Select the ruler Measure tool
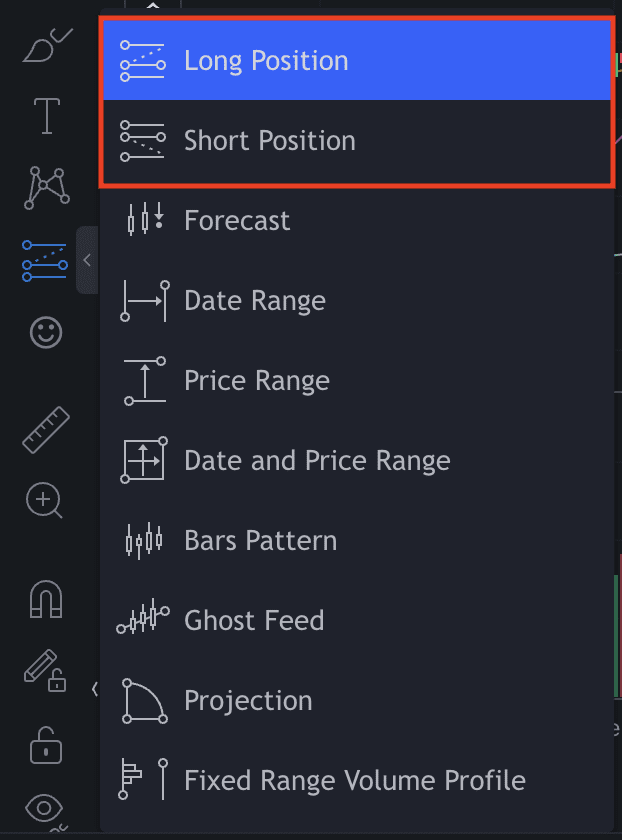 point(45,429)
